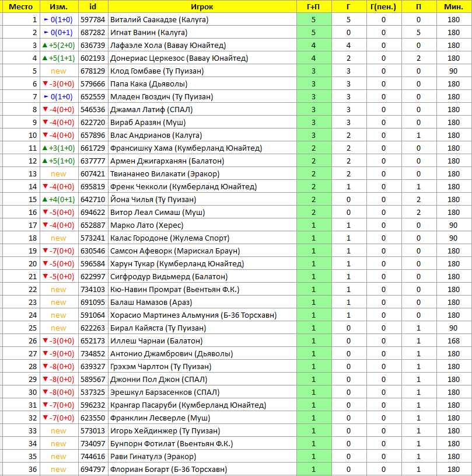Select player Балаш Намазов (Араз)

pyautogui.click(x=151, y=303)
